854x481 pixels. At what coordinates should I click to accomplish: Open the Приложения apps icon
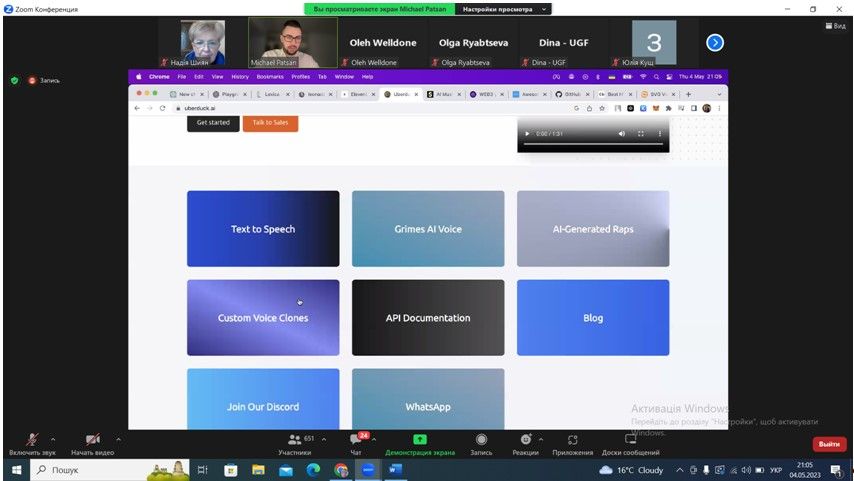click(573, 440)
